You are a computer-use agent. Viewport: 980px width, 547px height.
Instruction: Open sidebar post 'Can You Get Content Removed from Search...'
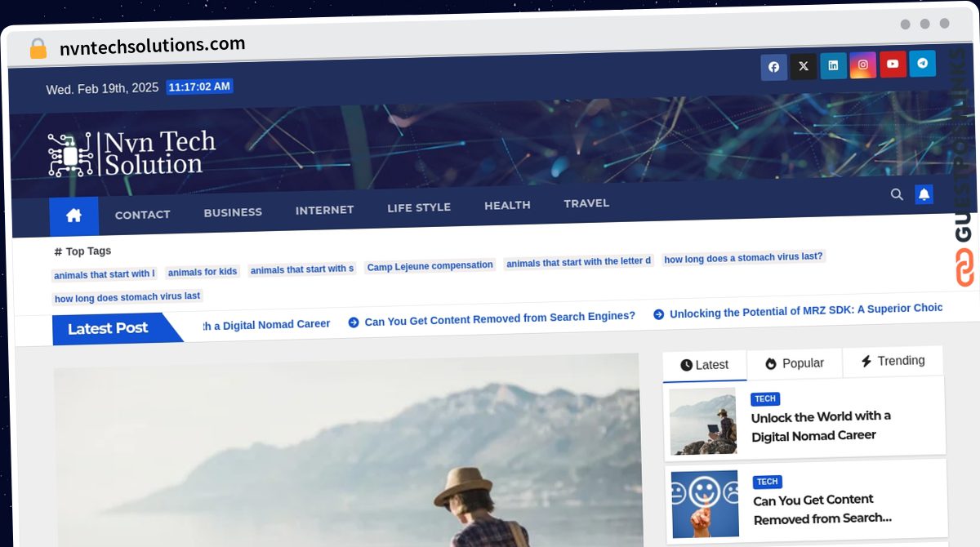(822, 509)
